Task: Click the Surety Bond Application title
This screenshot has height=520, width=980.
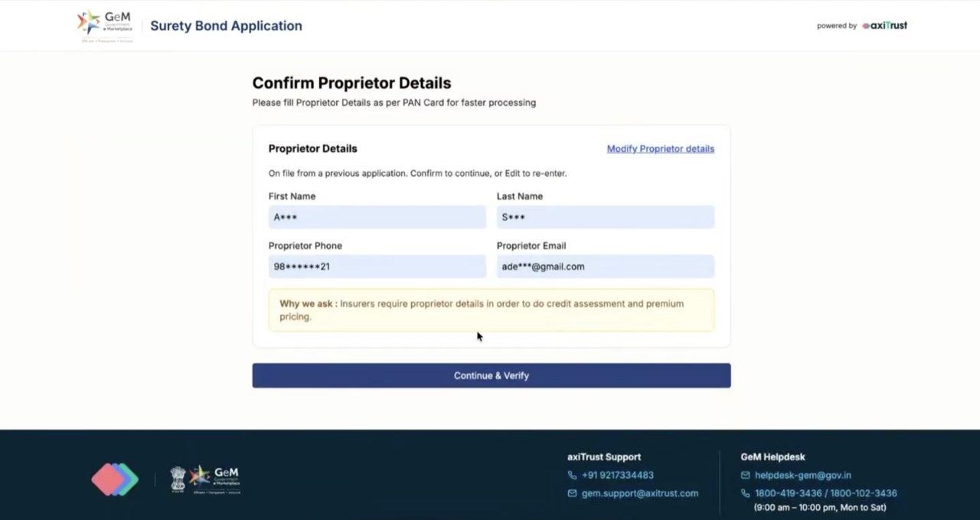Action: pyautogui.click(x=226, y=26)
